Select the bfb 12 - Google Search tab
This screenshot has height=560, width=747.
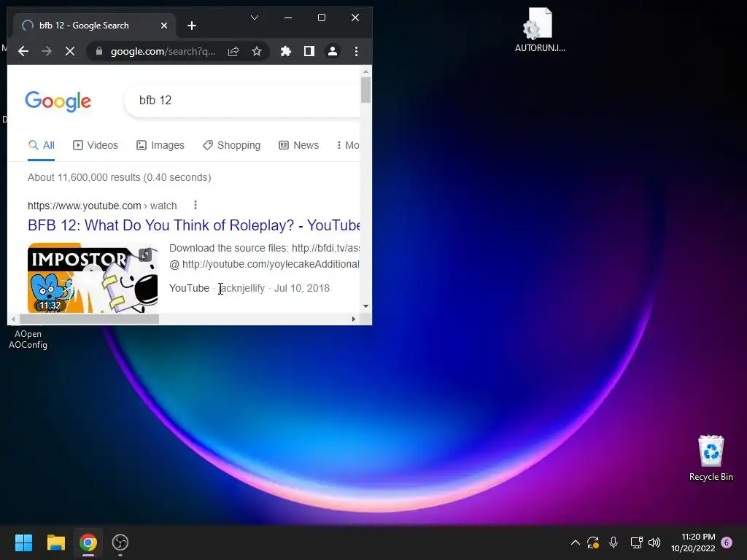click(x=94, y=26)
